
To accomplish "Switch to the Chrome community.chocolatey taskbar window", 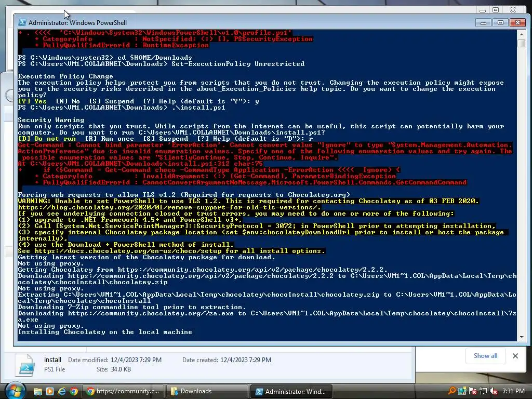I will [123, 391].
